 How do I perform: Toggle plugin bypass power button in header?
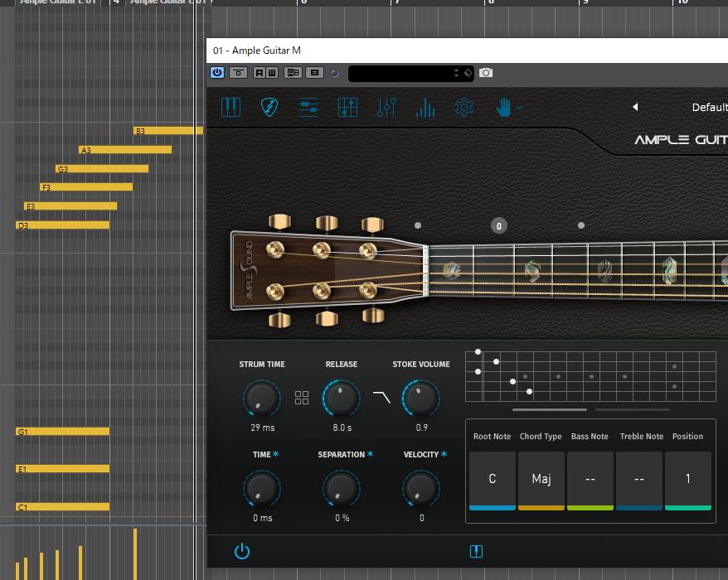[x=216, y=72]
